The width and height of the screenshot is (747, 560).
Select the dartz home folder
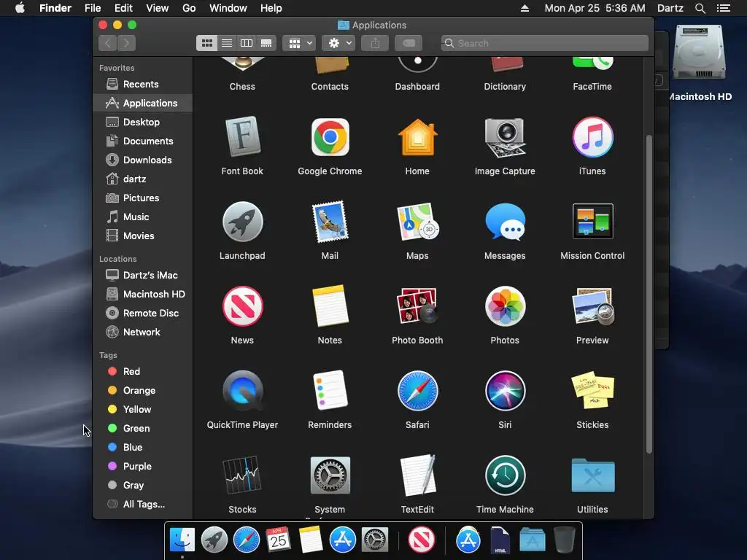point(142,179)
